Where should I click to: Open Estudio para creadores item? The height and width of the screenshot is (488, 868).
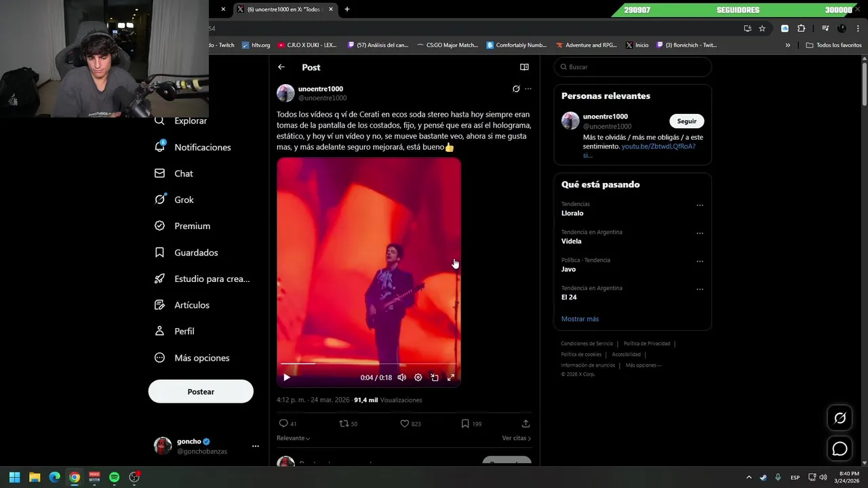click(x=202, y=279)
